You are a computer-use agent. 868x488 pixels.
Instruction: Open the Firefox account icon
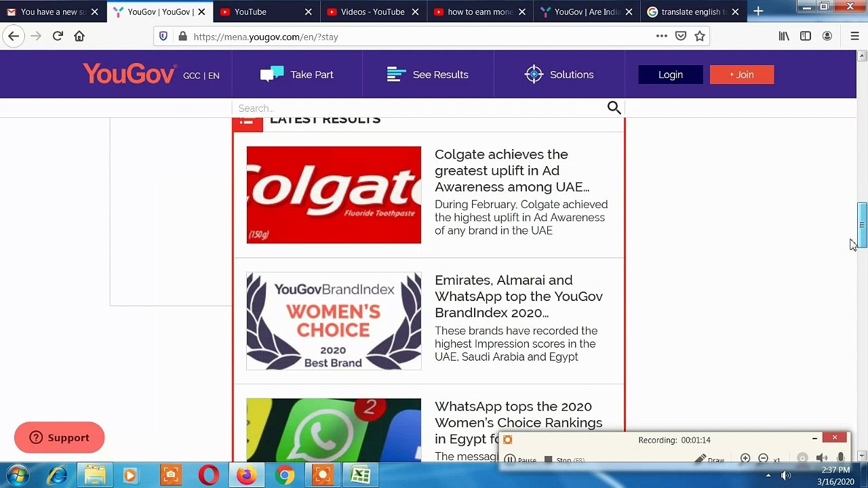point(827,36)
